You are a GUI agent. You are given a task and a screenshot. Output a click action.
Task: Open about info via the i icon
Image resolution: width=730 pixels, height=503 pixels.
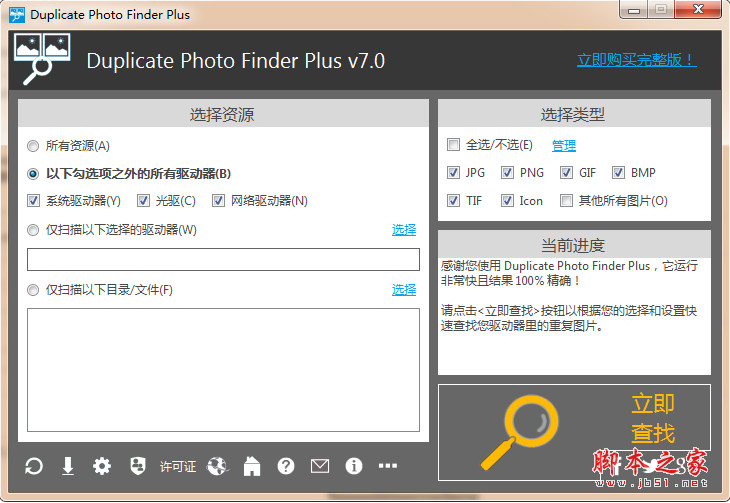pyautogui.click(x=354, y=466)
